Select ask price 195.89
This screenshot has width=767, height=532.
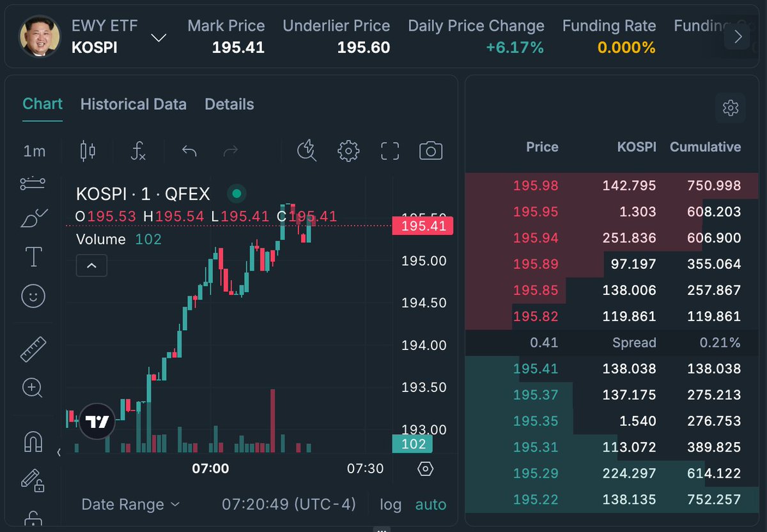click(536, 264)
